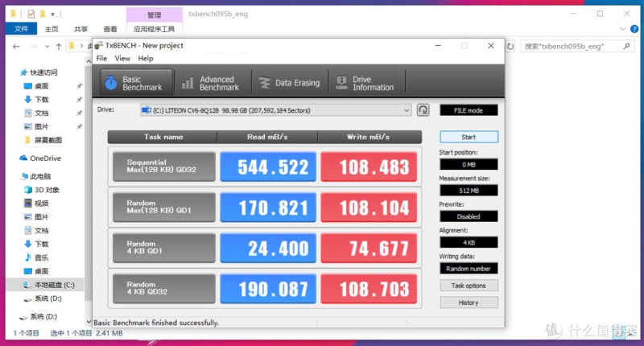Click the 74.677 write result
Viewport: 644px width, 346px height.
[369, 248]
